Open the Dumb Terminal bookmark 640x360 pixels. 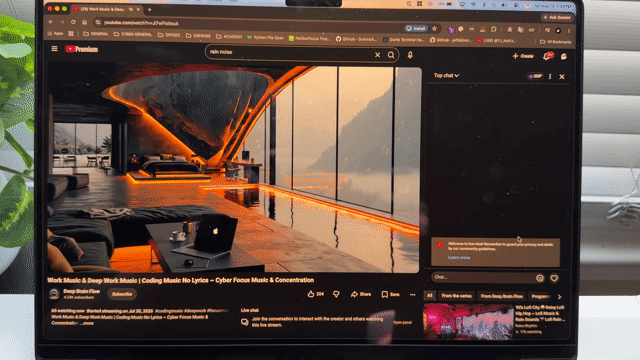[x=403, y=40]
